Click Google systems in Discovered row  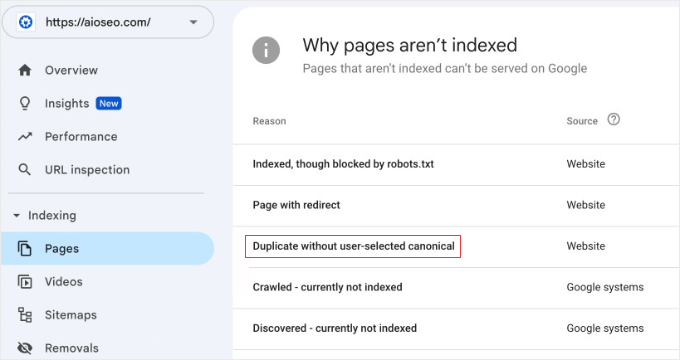(x=605, y=328)
